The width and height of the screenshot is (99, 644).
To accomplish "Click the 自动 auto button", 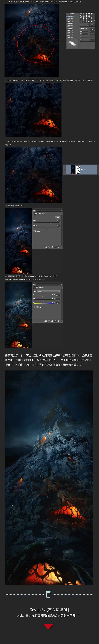I will (58, 217).
